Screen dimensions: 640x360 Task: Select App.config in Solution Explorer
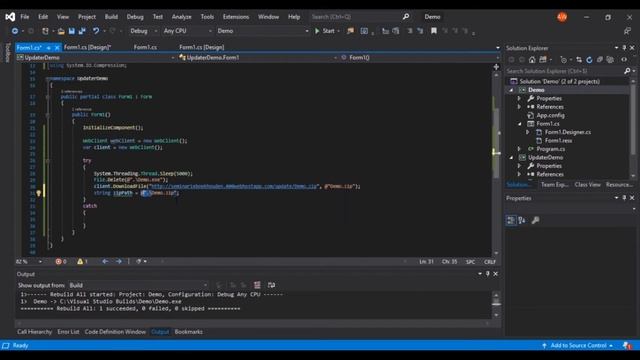(x=550, y=116)
